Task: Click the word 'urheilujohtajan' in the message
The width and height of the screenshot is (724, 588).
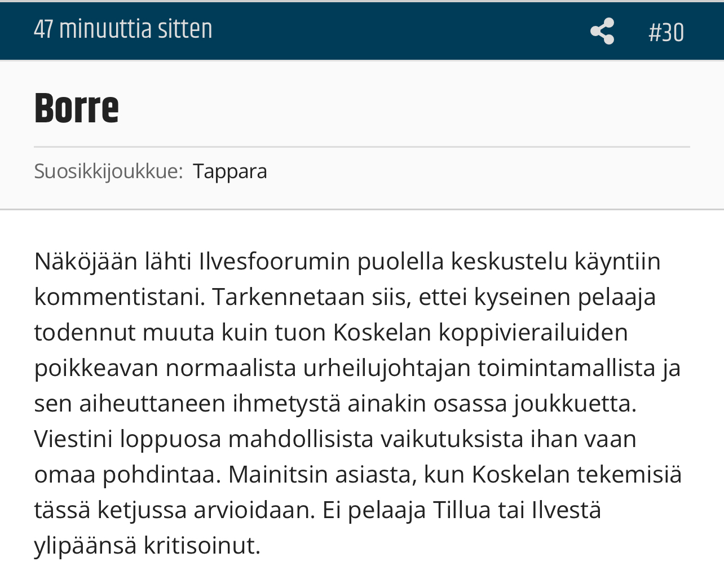Action: (387, 369)
